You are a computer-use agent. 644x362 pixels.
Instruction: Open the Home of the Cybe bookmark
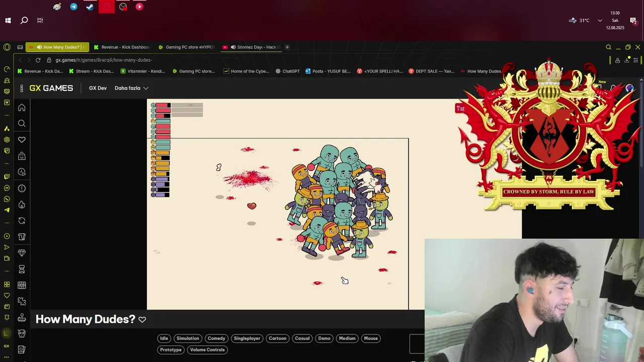247,71
